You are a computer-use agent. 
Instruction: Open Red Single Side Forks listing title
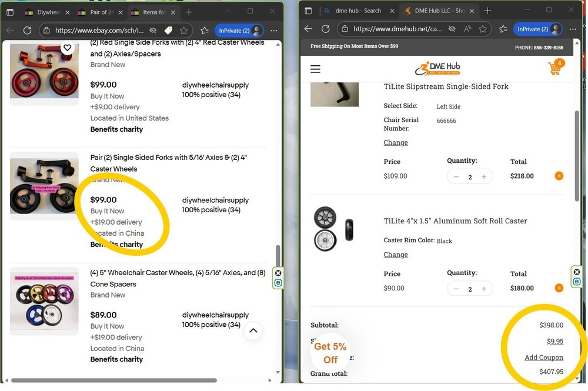click(x=177, y=48)
